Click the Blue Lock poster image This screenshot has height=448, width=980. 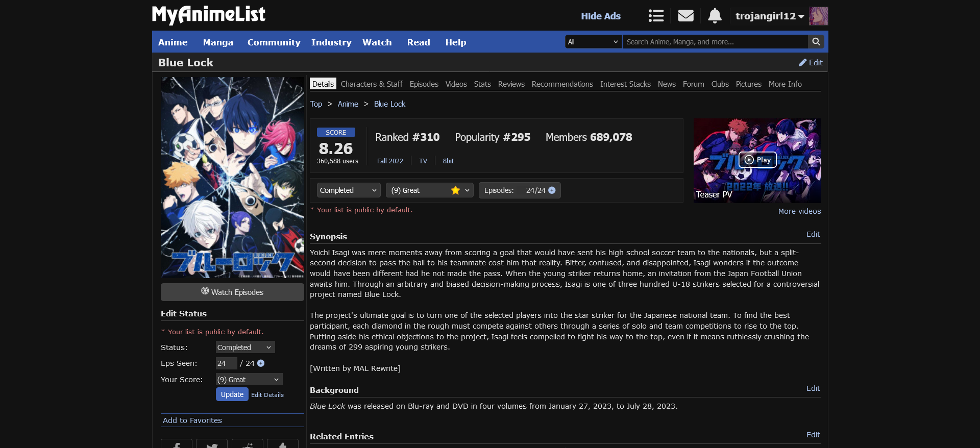click(232, 178)
